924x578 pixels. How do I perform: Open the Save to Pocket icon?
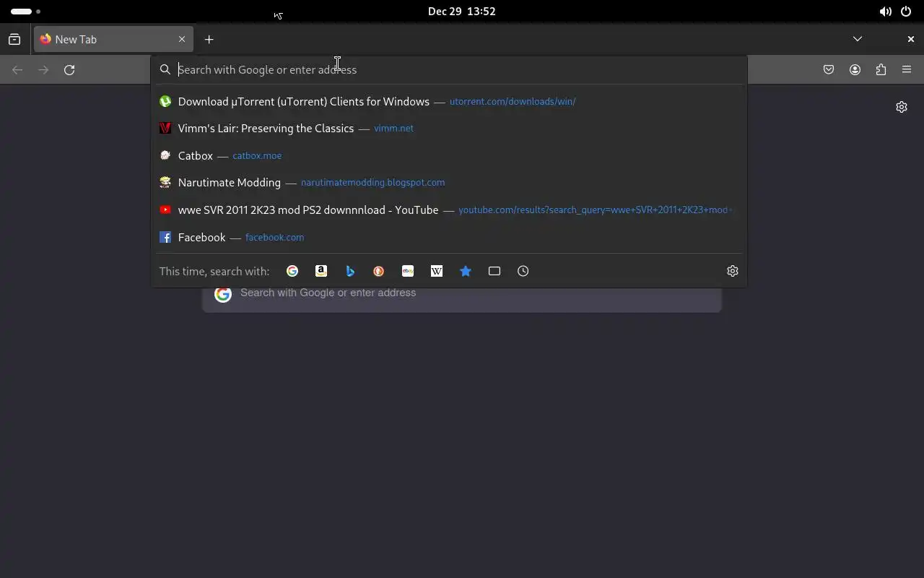(829, 70)
